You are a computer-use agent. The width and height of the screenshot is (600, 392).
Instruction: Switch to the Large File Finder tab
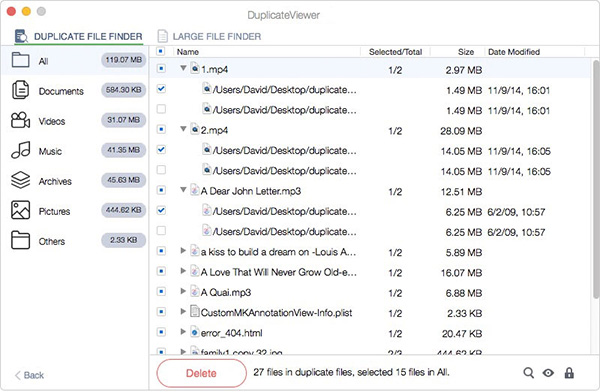(209, 37)
